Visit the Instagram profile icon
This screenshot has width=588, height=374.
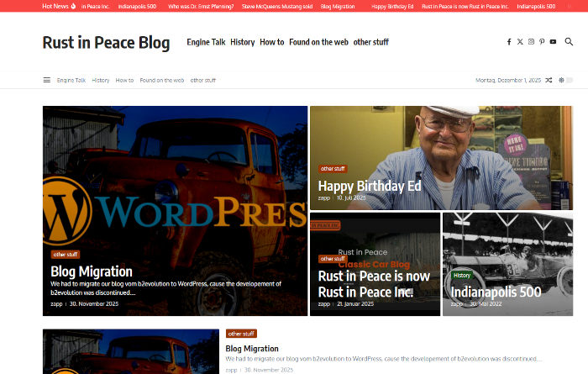pos(531,42)
